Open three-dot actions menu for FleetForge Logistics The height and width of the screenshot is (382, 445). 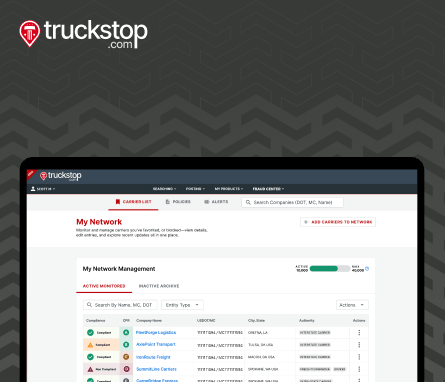pos(359,332)
